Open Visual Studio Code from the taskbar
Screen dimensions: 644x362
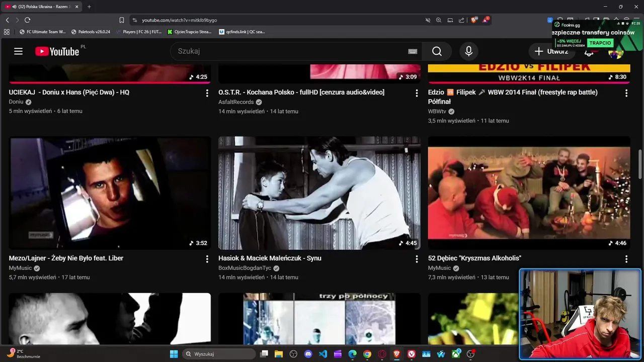pos(323,354)
